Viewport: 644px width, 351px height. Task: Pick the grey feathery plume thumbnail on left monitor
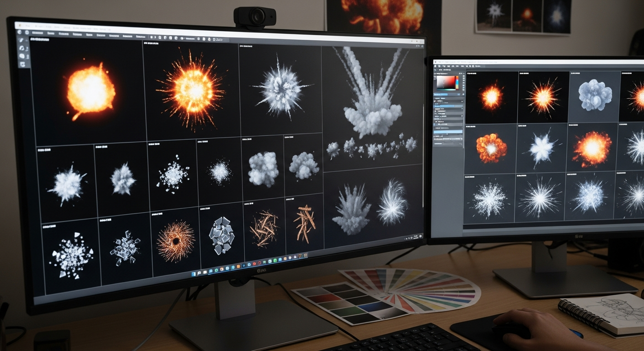tap(351, 209)
